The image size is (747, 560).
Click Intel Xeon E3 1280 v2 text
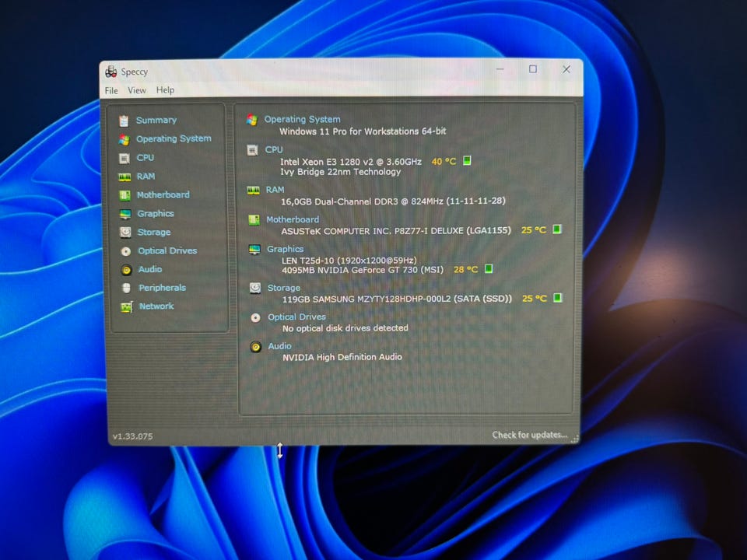click(351, 162)
